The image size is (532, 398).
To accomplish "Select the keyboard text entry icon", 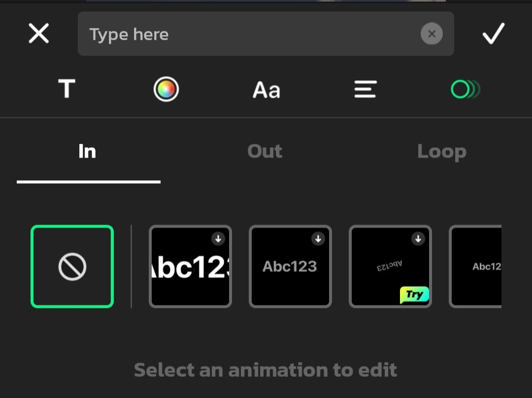I will pos(66,89).
